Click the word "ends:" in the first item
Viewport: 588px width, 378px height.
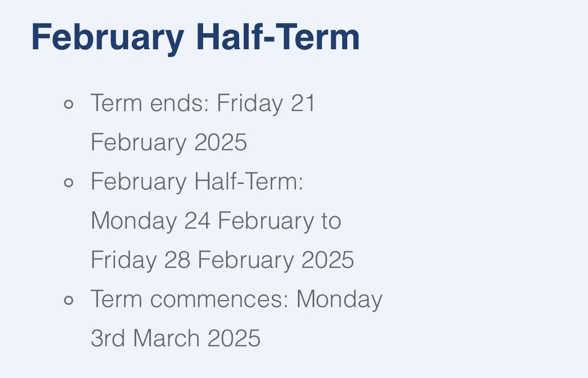coord(179,104)
